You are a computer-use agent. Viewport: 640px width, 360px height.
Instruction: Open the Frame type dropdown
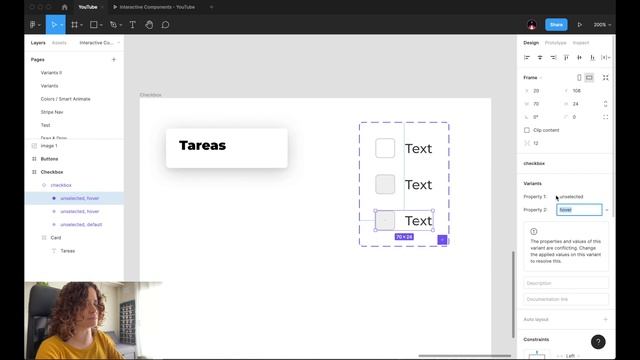tap(533, 78)
